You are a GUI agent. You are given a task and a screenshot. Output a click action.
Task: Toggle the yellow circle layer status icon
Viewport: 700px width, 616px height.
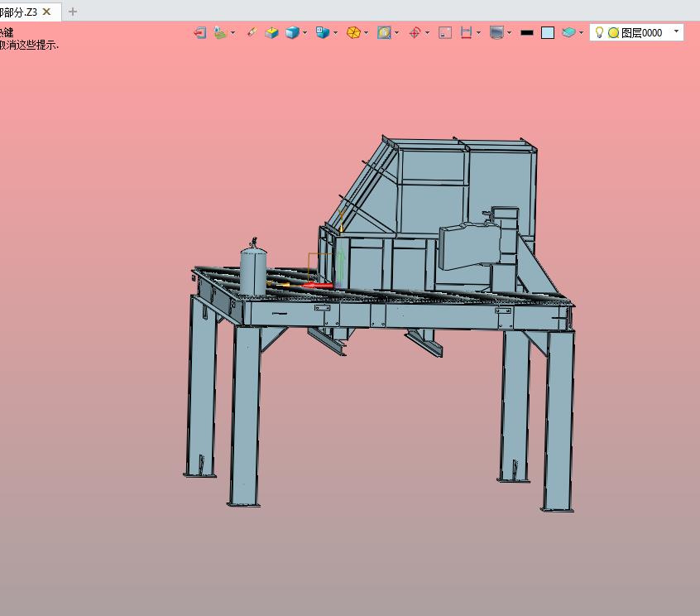pos(613,32)
